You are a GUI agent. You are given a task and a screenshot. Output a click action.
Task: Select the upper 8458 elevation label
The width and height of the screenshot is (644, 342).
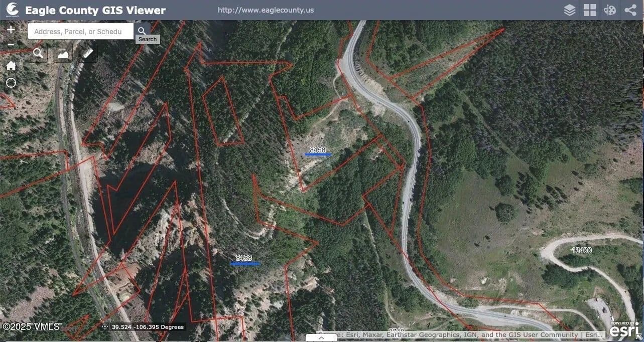(x=318, y=150)
